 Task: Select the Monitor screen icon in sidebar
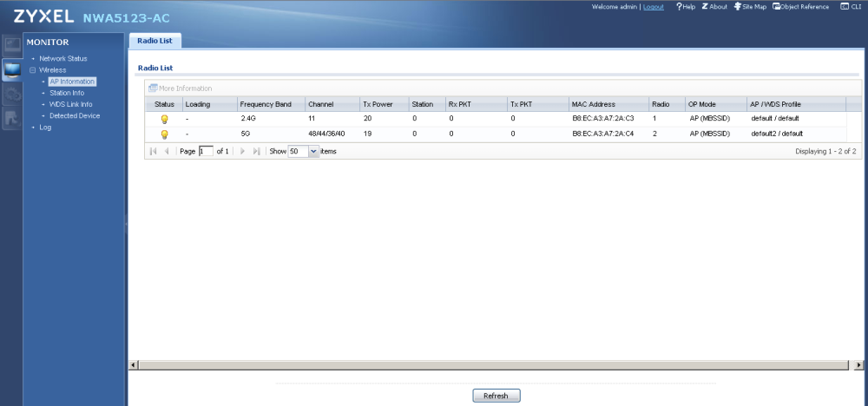click(11, 69)
